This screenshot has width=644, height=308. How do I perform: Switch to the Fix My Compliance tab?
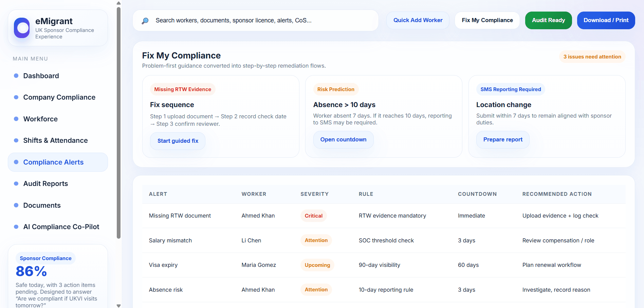[487, 20]
